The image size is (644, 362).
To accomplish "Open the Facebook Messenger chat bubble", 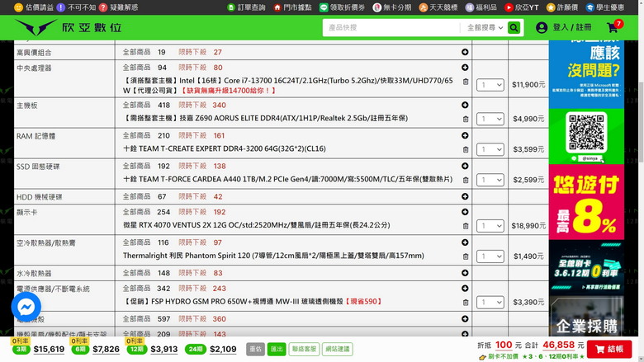I will click(26, 307).
